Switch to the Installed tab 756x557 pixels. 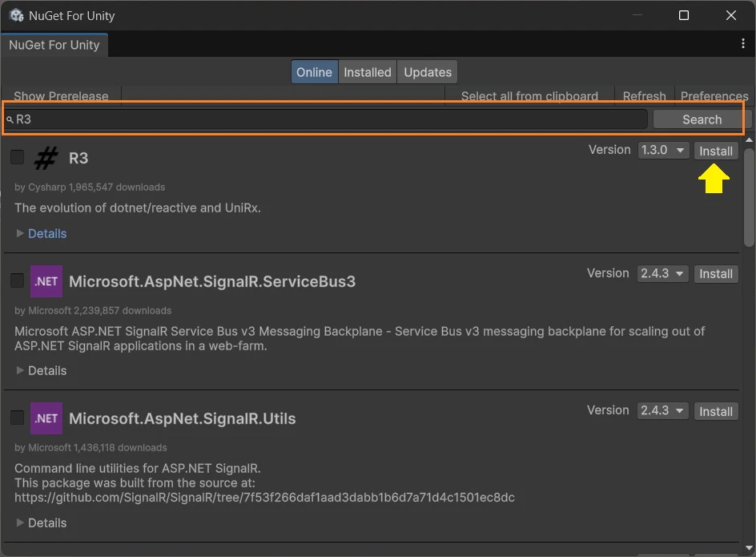(368, 72)
